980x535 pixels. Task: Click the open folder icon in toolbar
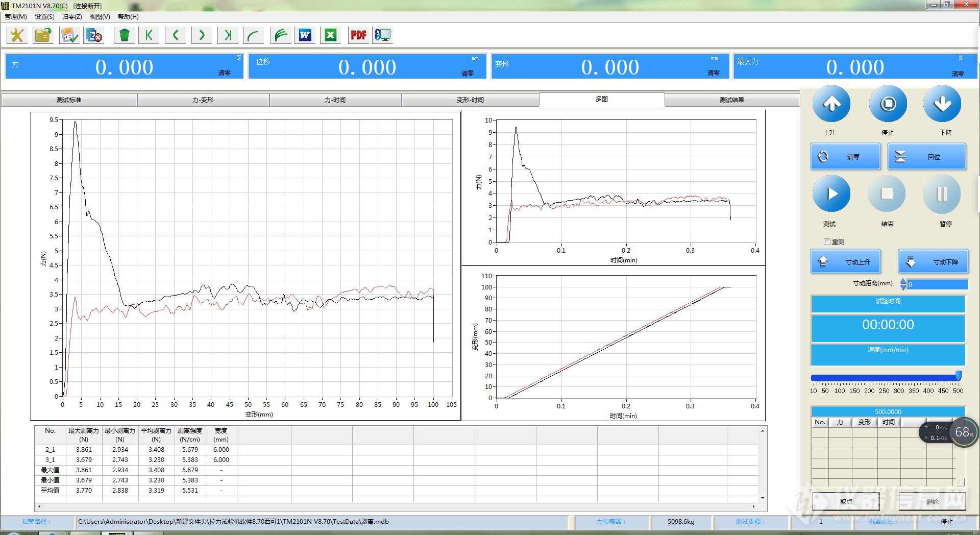click(x=43, y=35)
